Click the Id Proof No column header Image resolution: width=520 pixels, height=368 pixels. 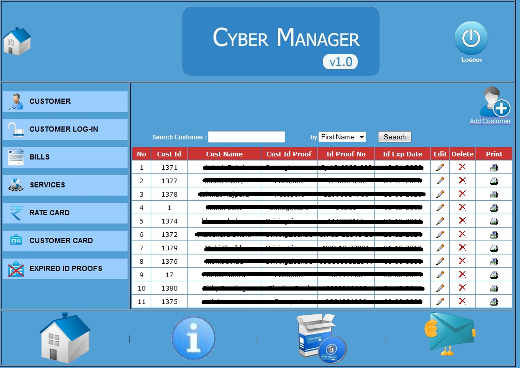point(346,154)
